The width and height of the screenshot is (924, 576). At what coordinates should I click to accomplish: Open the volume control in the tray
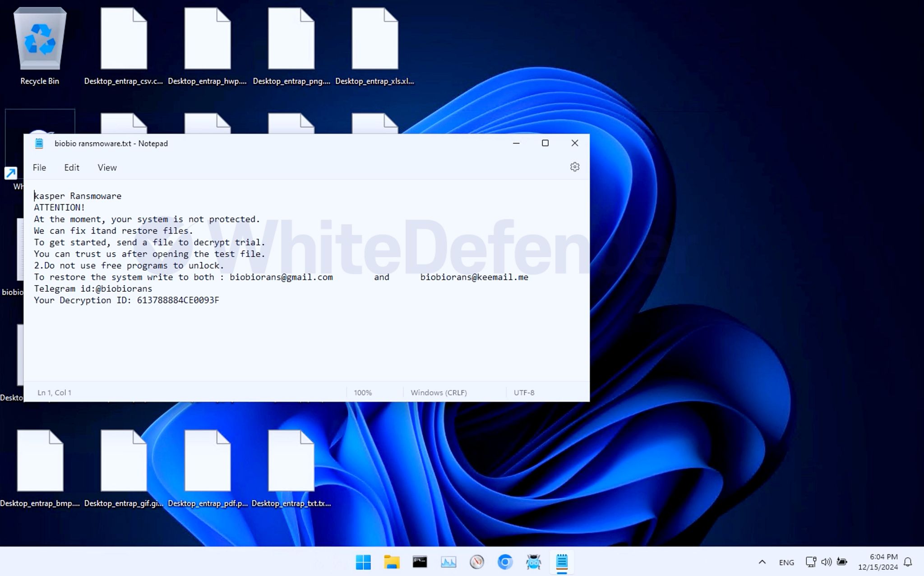pyautogui.click(x=826, y=562)
